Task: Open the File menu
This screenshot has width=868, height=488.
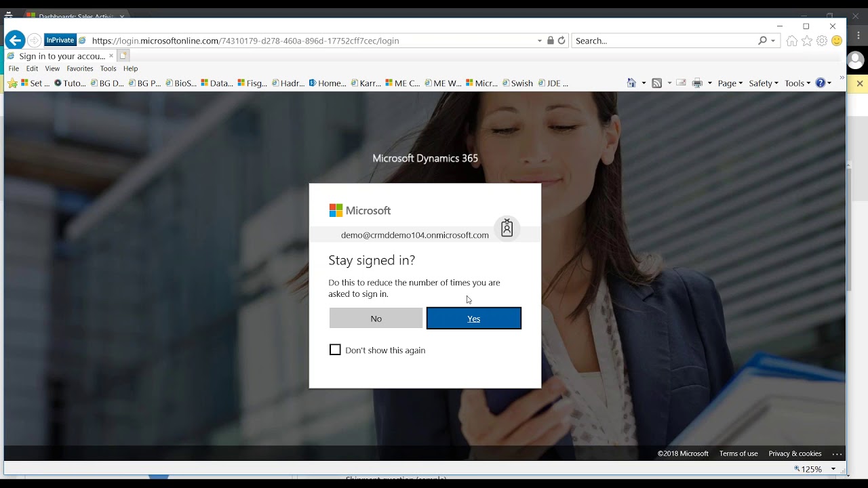Action: (x=14, y=68)
